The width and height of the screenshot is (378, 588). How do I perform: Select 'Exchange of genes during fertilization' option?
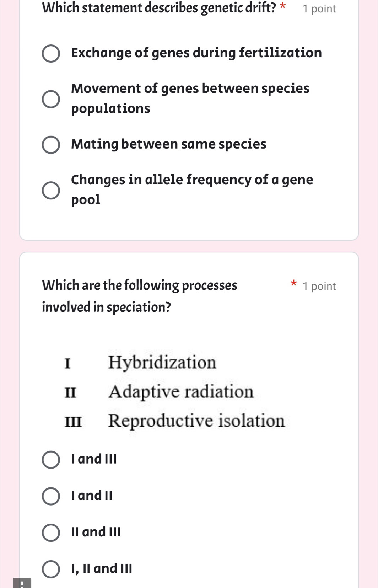click(51, 53)
